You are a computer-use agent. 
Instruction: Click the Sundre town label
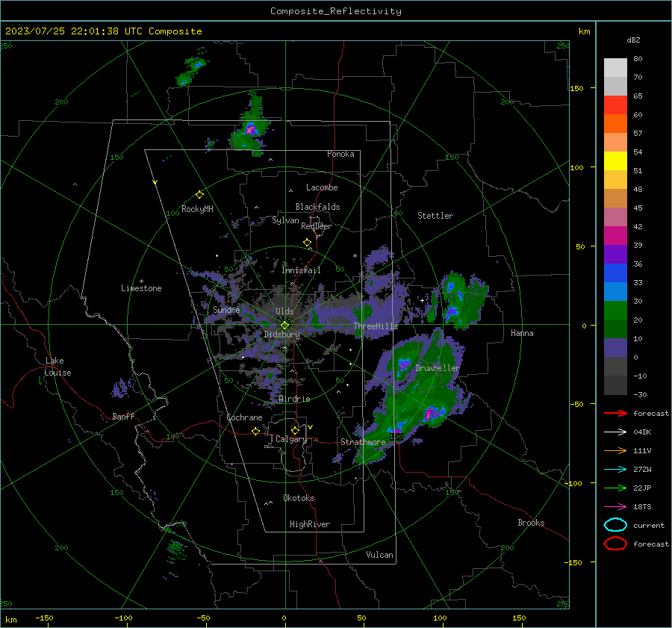pos(226,309)
